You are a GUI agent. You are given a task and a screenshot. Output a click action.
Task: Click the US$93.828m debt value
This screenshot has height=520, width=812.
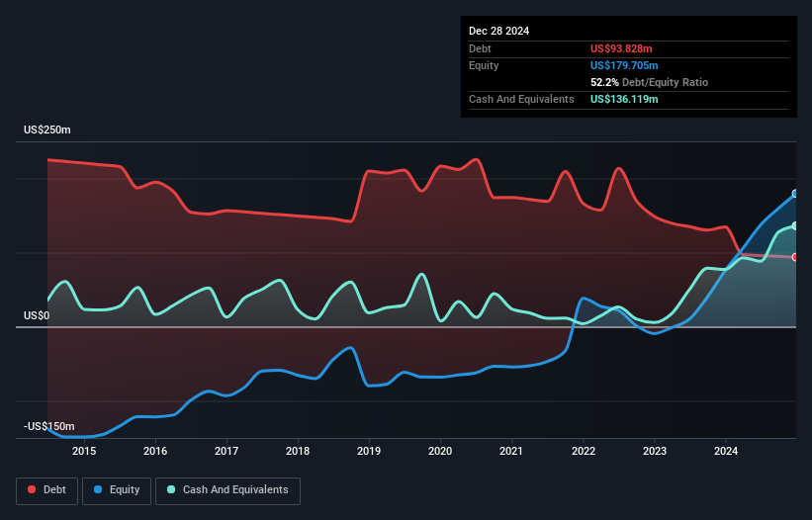621,48
